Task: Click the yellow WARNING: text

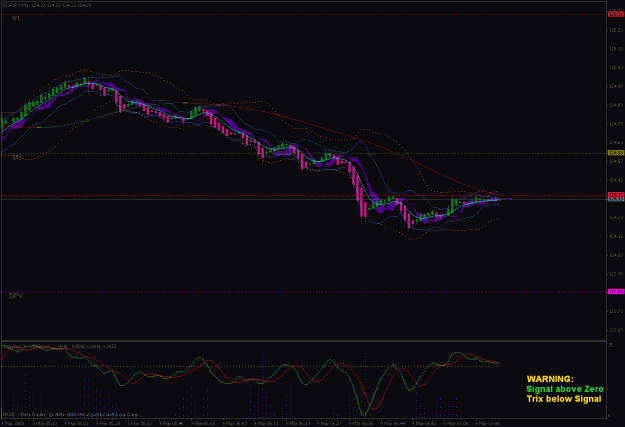Action: point(550,379)
